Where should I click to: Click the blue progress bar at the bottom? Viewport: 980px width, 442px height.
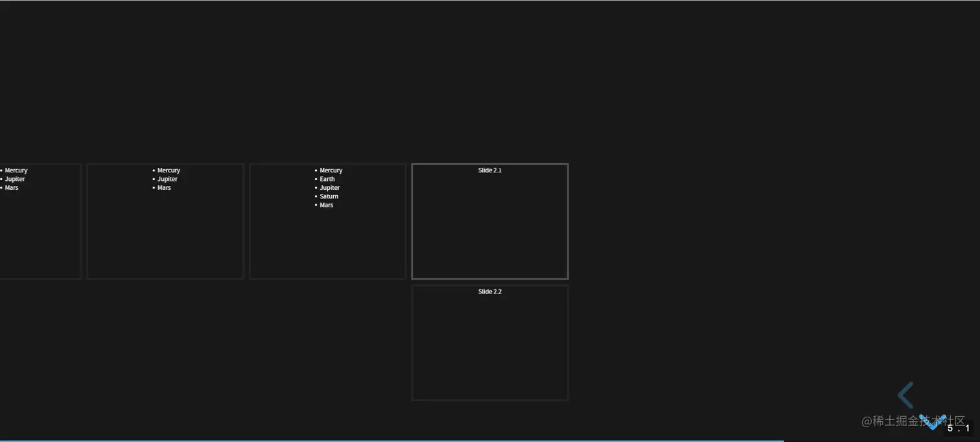pos(392,441)
